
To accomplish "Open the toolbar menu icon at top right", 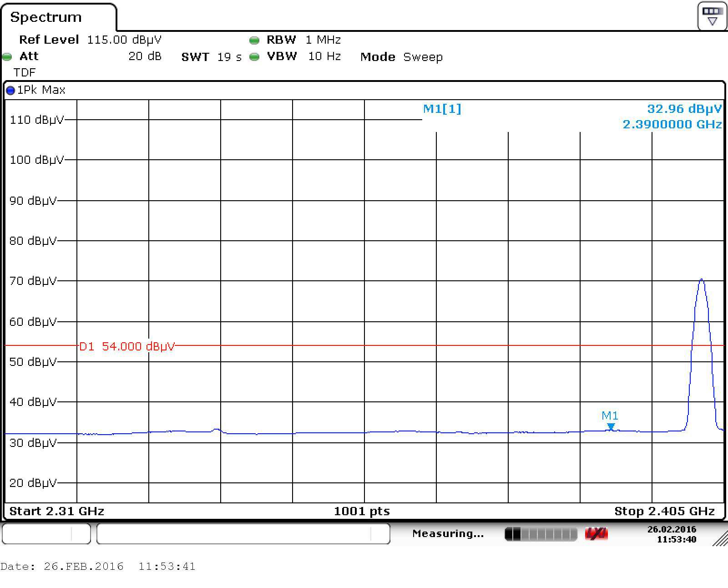I will coord(712,16).
